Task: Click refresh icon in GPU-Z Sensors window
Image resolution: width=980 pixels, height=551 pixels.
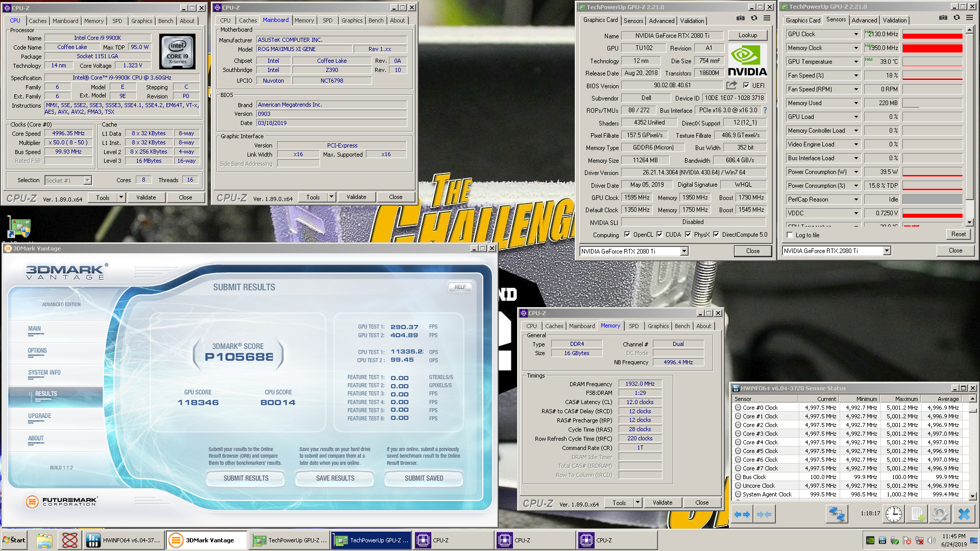Action: (x=957, y=18)
